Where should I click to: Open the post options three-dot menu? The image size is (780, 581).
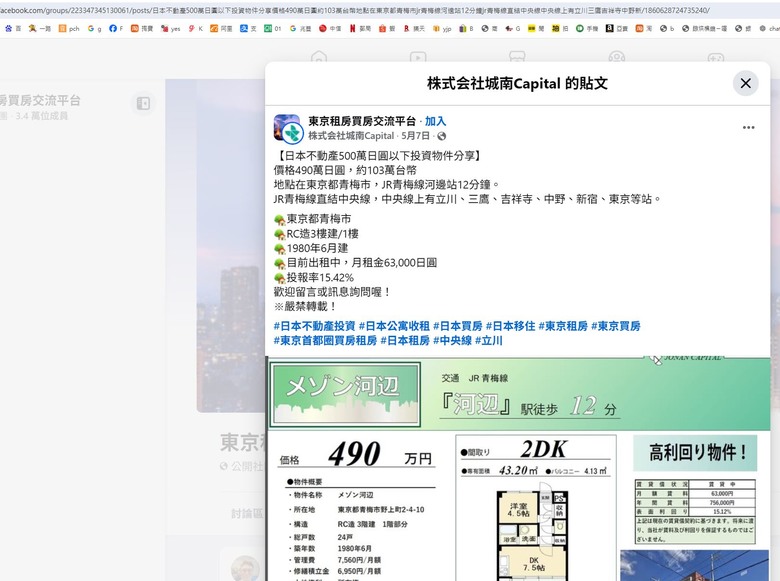[748, 127]
